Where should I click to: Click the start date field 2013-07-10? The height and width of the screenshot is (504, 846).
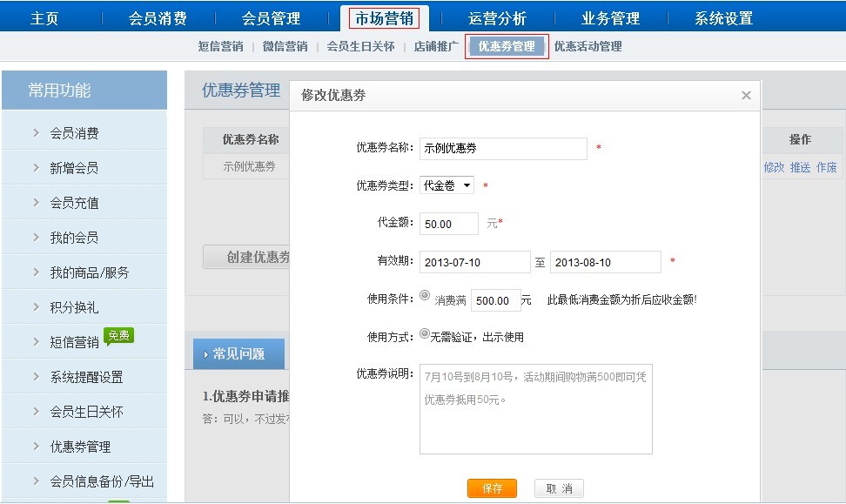pyautogui.click(x=474, y=262)
